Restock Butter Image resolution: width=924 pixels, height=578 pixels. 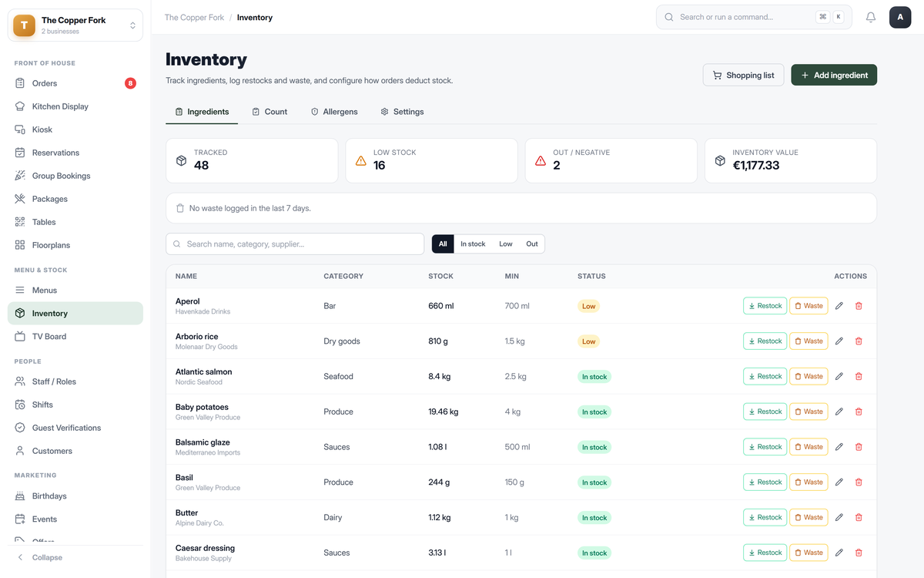[x=765, y=518]
